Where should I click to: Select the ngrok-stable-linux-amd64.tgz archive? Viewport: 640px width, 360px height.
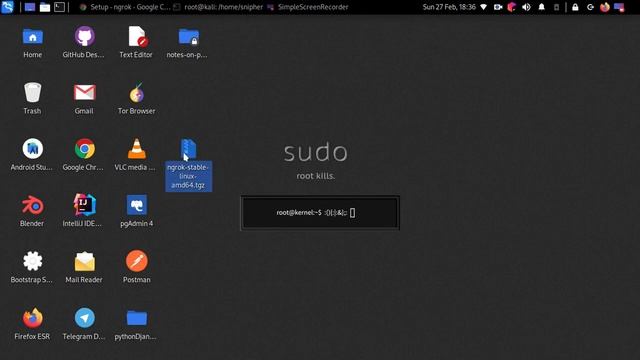[x=188, y=164]
